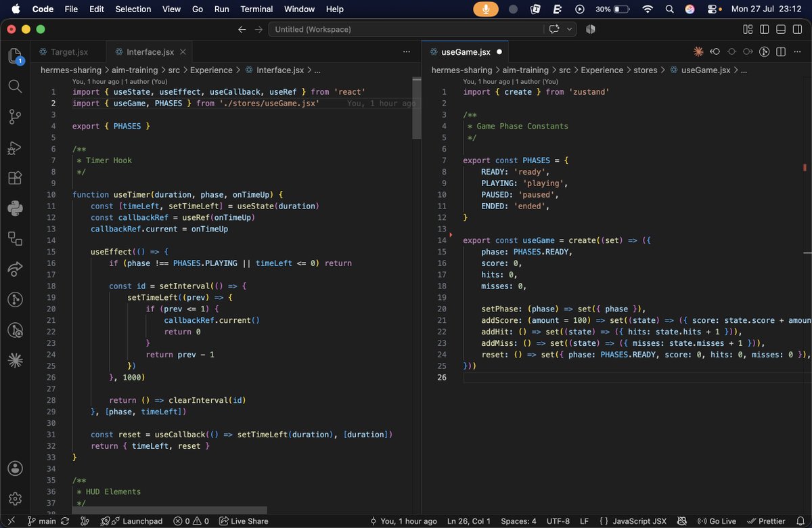Click the Wi-Fi icon in menu bar
The image size is (812, 528).
point(648,9)
